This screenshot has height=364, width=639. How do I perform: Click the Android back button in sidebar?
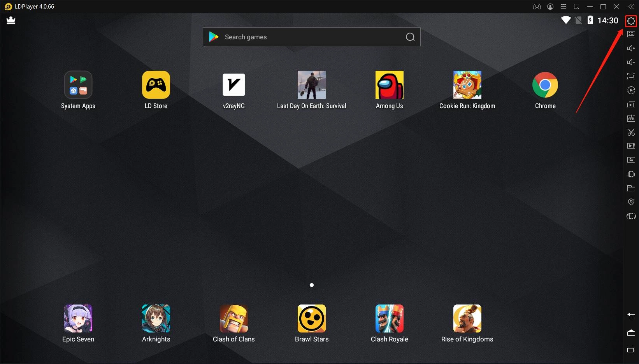[631, 315]
